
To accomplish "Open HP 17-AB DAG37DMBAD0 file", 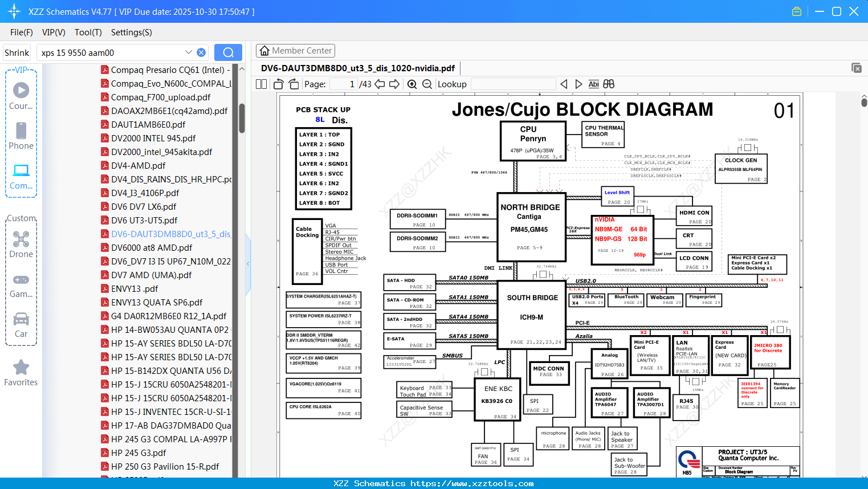I will coord(165,425).
